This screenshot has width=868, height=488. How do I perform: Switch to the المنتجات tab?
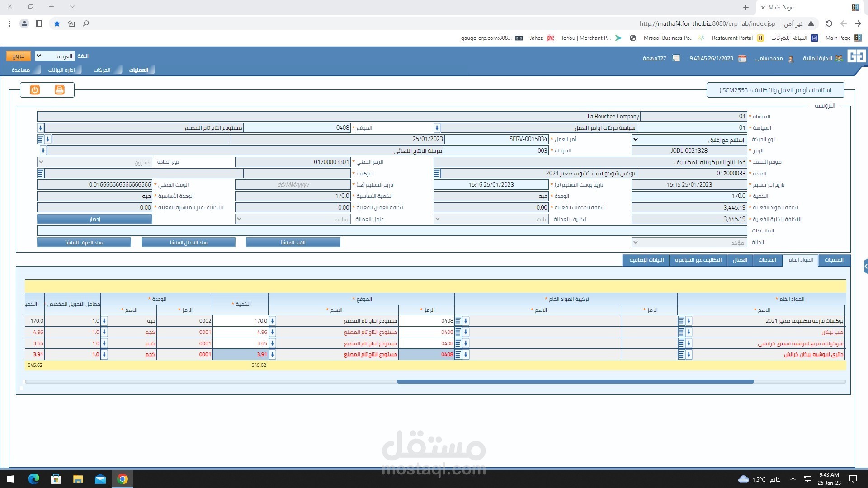click(x=834, y=260)
